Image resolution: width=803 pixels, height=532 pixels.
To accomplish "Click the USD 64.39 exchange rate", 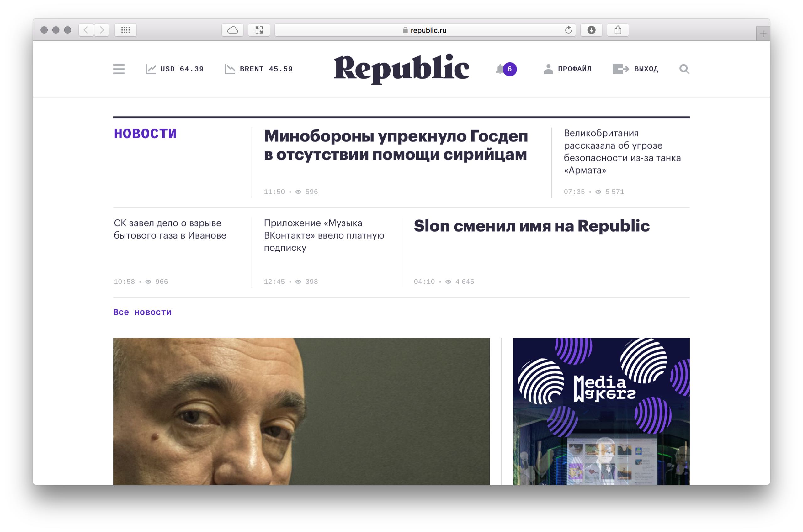I will click(174, 69).
